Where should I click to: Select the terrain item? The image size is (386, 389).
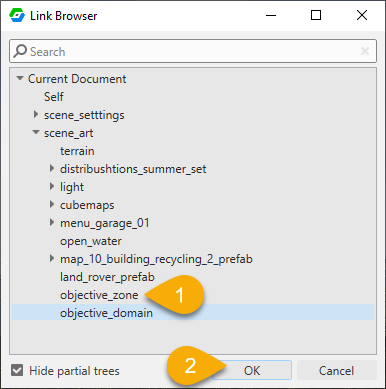click(x=77, y=151)
